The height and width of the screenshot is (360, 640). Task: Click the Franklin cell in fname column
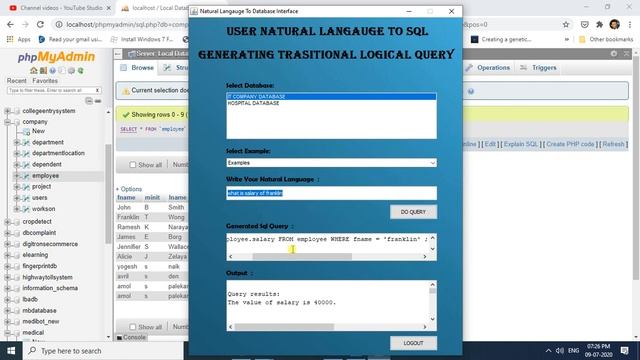pos(128,217)
